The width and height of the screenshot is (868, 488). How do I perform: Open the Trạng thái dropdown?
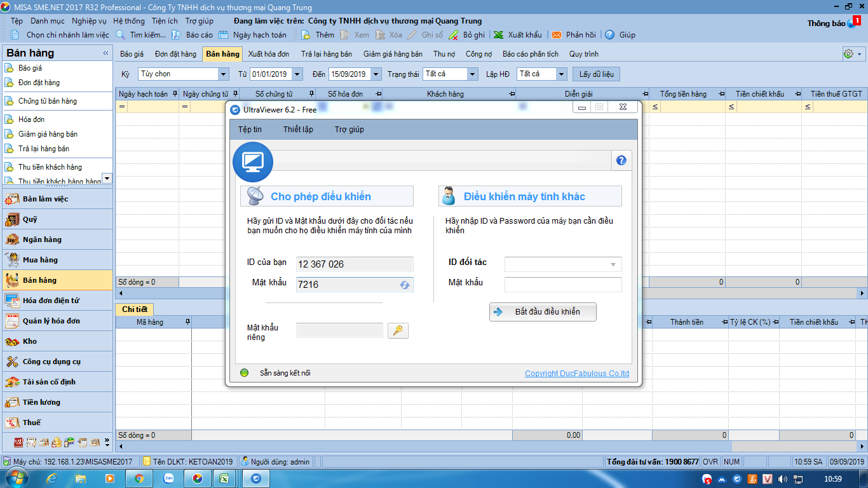[472, 74]
